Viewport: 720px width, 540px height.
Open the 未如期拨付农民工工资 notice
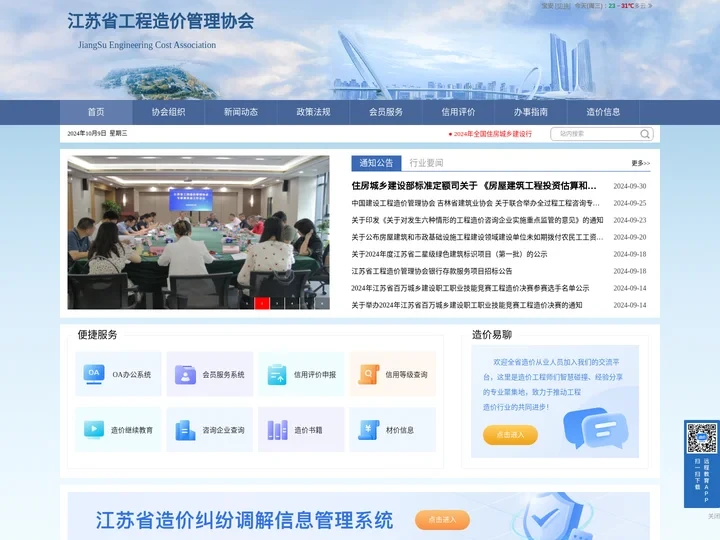pyautogui.click(x=478, y=237)
